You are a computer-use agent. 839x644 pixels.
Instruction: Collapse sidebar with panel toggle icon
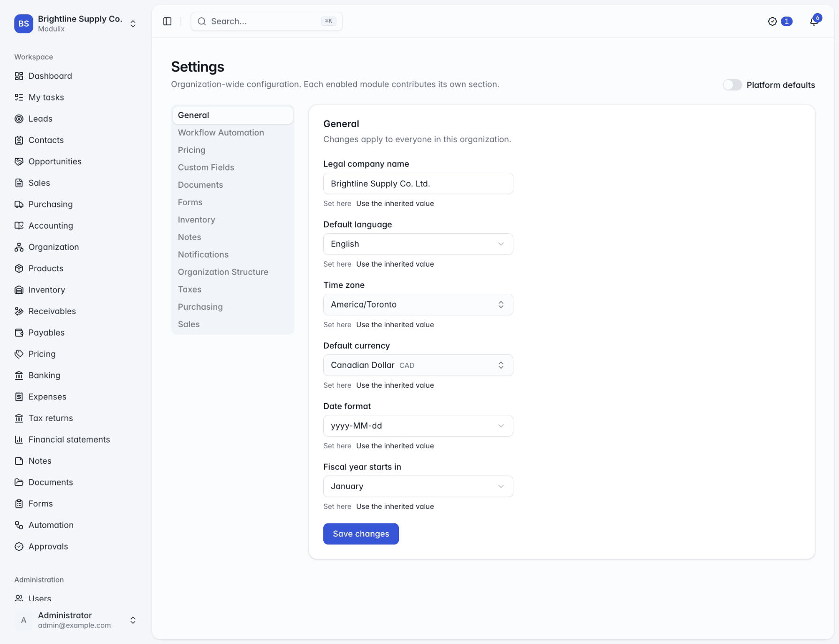(168, 22)
